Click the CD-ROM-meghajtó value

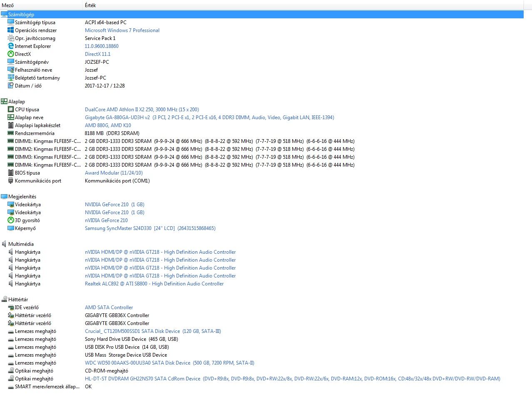tap(107, 371)
